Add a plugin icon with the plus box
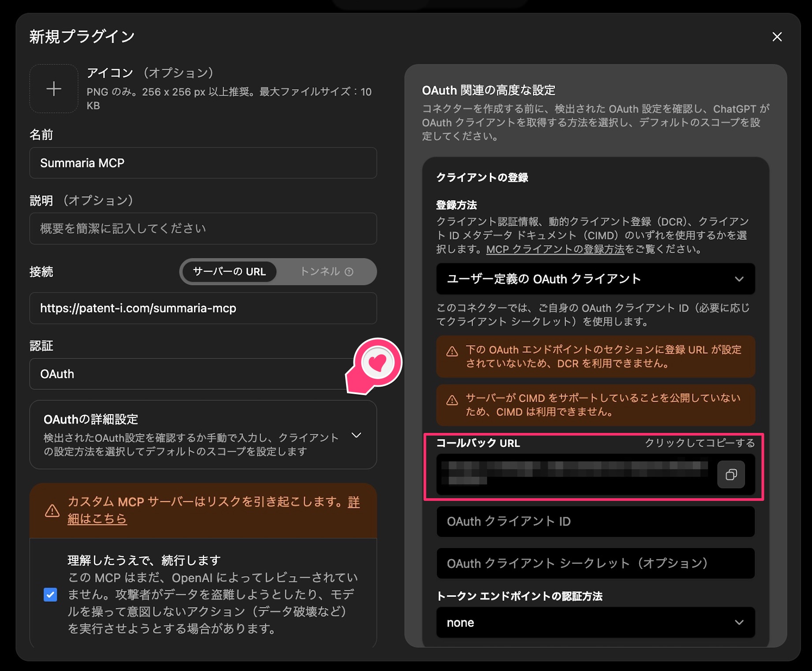 point(54,89)
